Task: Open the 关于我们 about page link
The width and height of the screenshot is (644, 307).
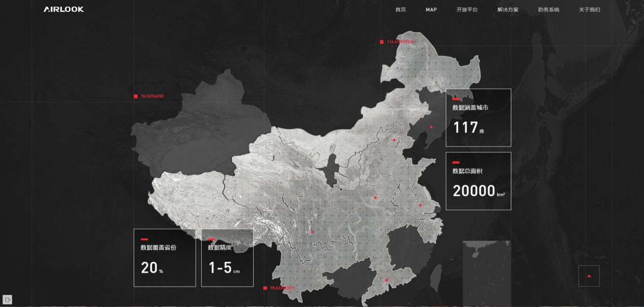Action: tap(589, 10)
